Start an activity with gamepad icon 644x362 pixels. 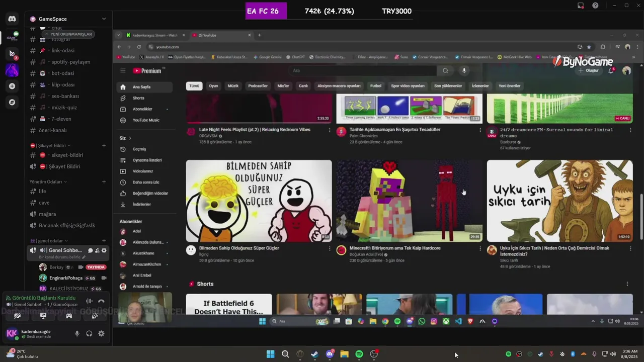coord(69,316)
